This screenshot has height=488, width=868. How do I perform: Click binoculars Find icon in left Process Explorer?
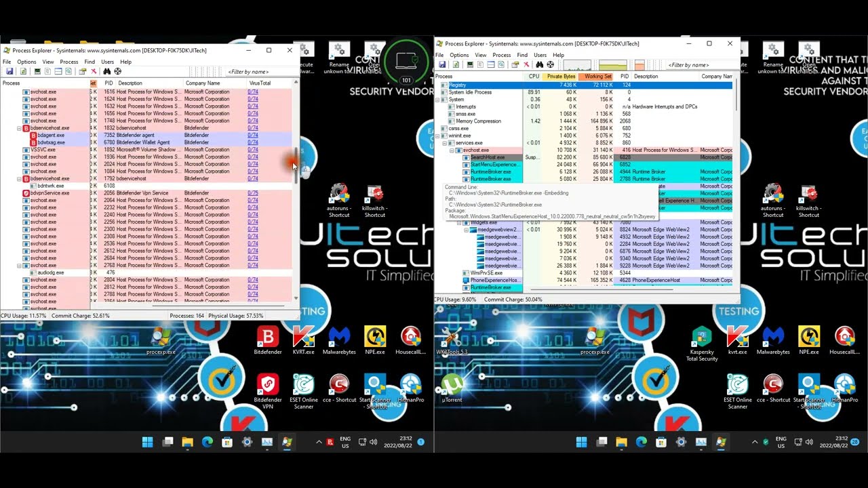[x=106, y=71]
